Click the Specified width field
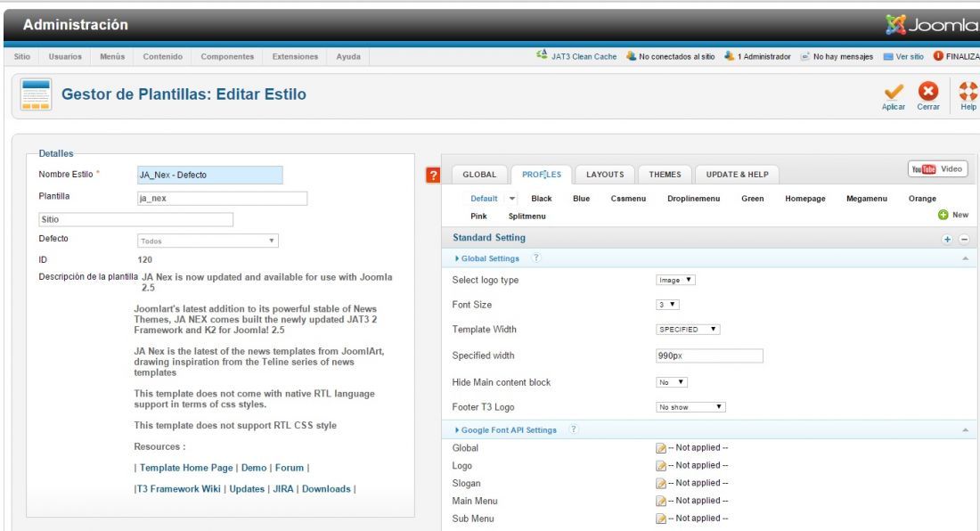Screen dimensions: 980x531 709,355
